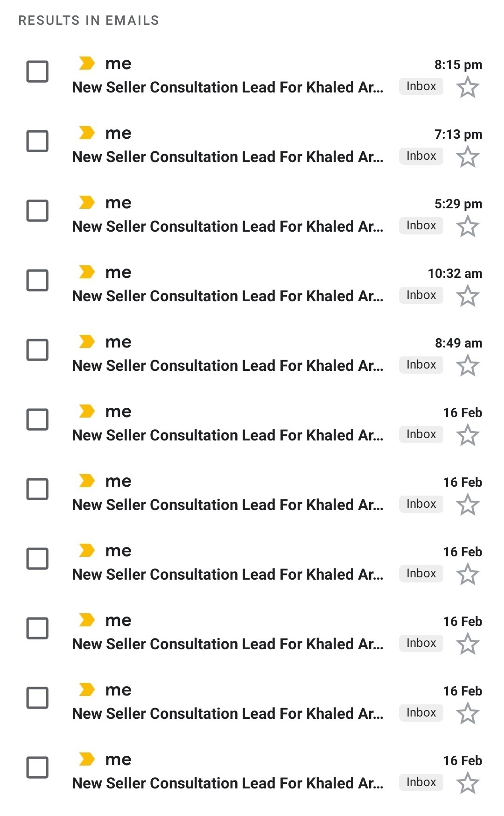This screenshot has width=504, height=816.
Task: Star the 8:15 pm email
Action: click(x=467, y=87)
